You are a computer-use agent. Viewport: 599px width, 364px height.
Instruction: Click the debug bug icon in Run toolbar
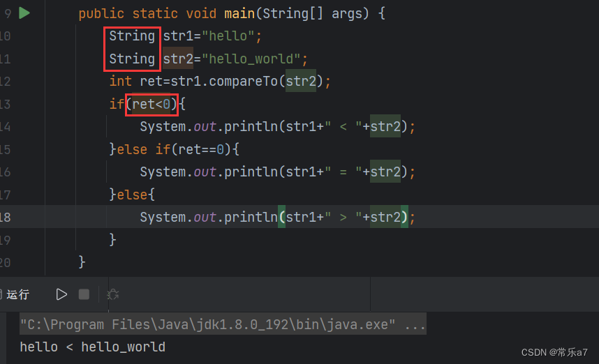point(112,294)
